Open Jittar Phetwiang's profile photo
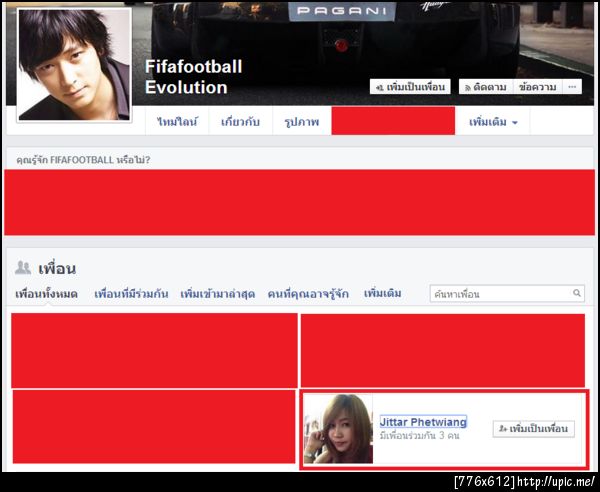The height and width of the screenshot is (492, 600). click(x=338, y=429)
